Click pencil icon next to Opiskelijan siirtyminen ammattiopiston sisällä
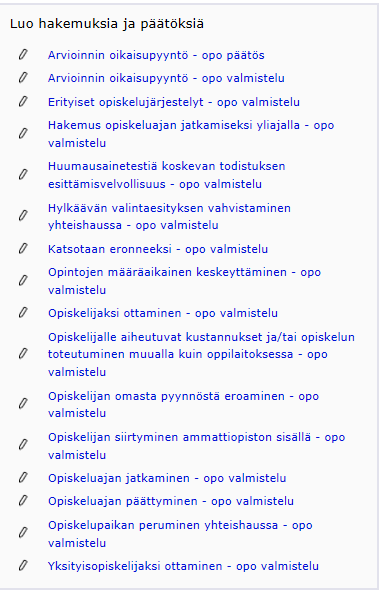 pos(23,445)
